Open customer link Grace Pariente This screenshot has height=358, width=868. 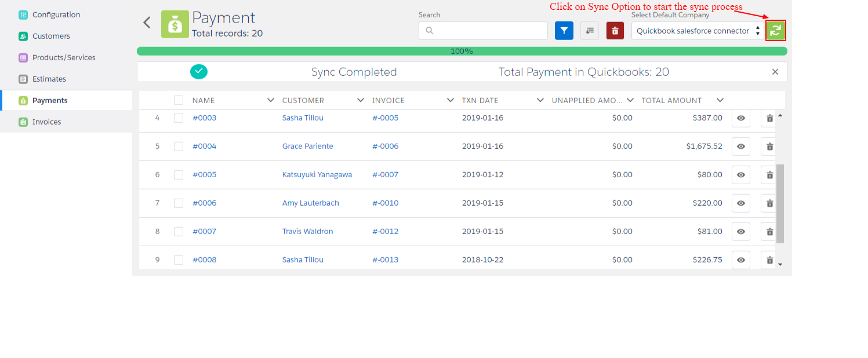tap(308, 146)
